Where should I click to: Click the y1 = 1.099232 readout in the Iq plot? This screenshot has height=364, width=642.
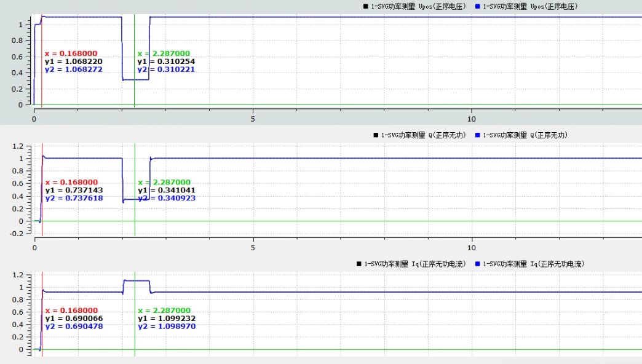click(164, 318)
